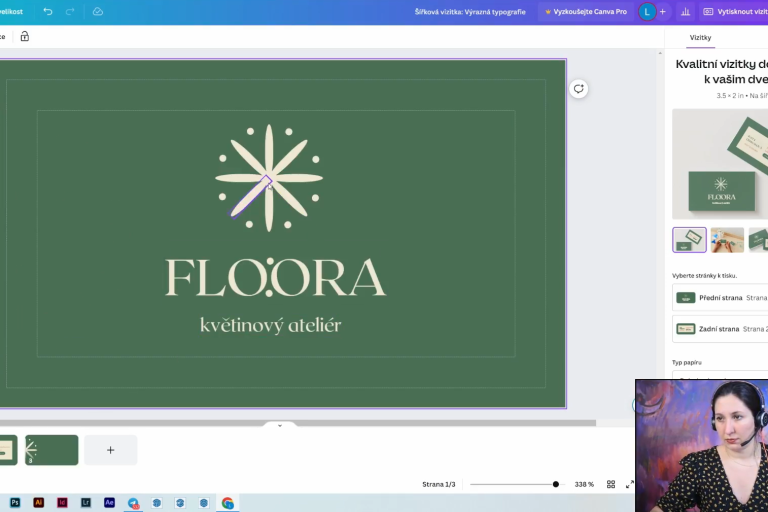Open the user profile avatar L
768x512 pixels.
pyautogui.click(x=647, y=12)
